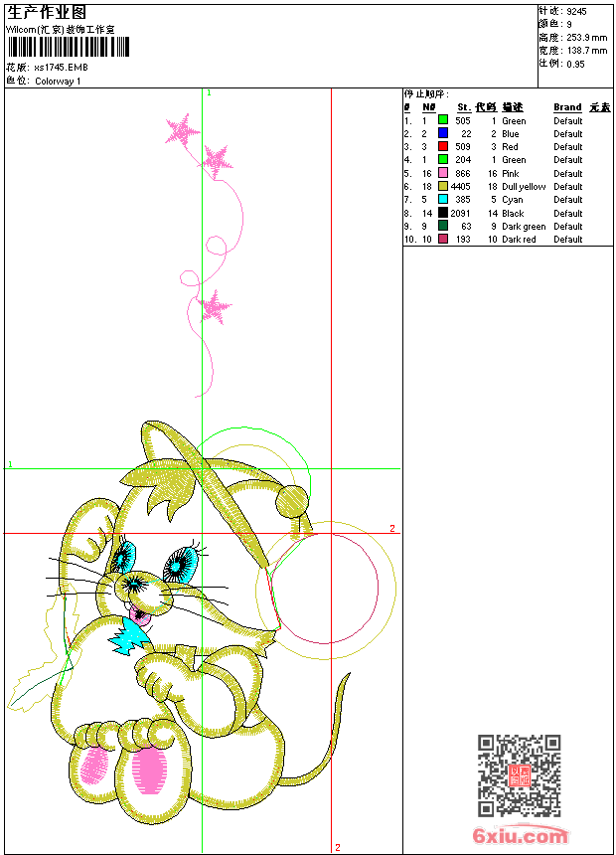Click the stitch count 22

coord(466,133)
